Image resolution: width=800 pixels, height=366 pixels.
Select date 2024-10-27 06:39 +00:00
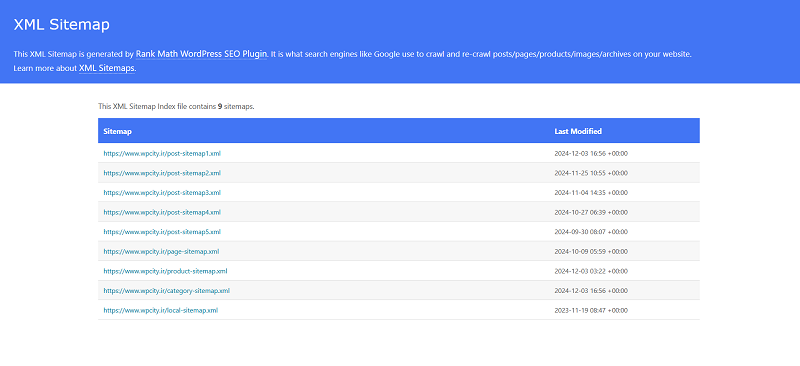591,212
